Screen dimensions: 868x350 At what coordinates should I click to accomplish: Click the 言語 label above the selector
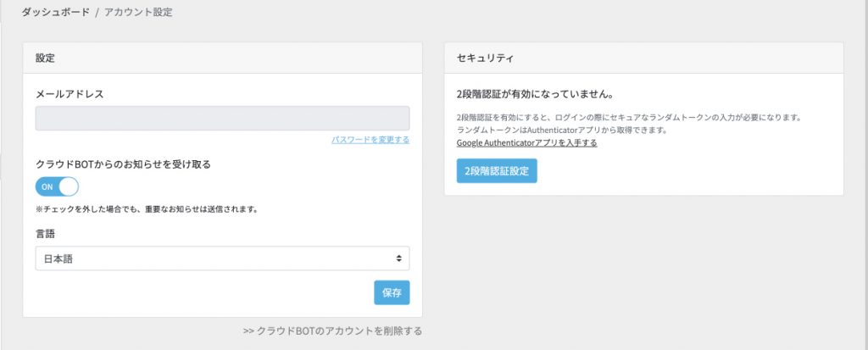tap(46, 234)
